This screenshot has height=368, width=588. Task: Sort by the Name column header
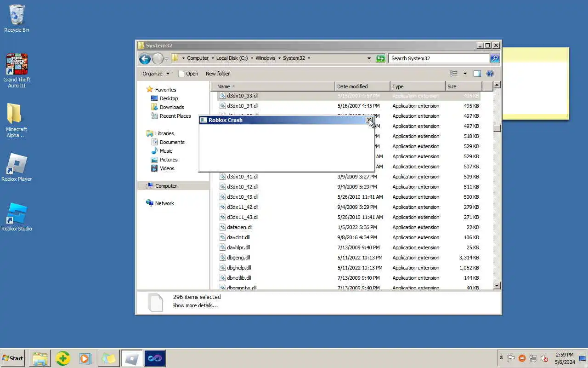click(x=273, y=86)
